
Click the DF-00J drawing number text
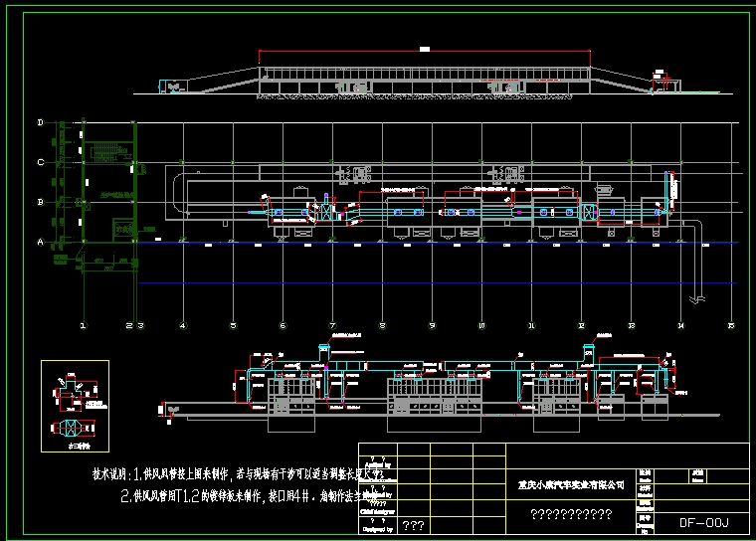(704, 521)
